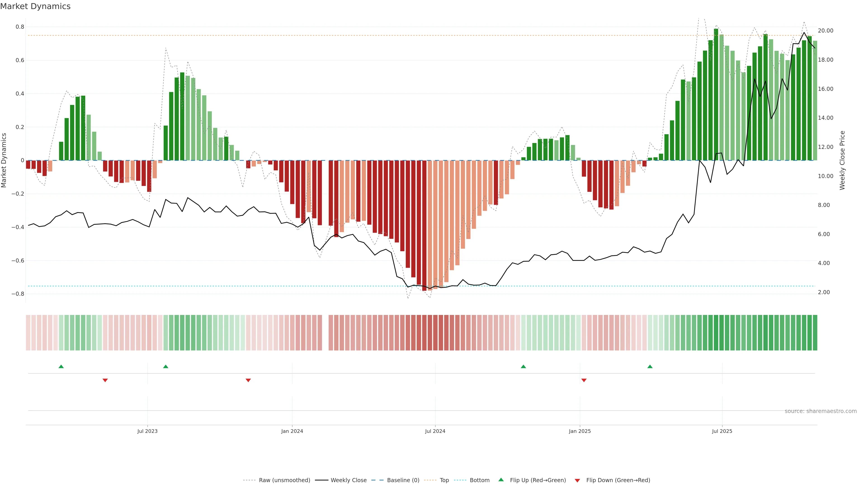Click the source: sharemaestro.com text

pos(821,411)
